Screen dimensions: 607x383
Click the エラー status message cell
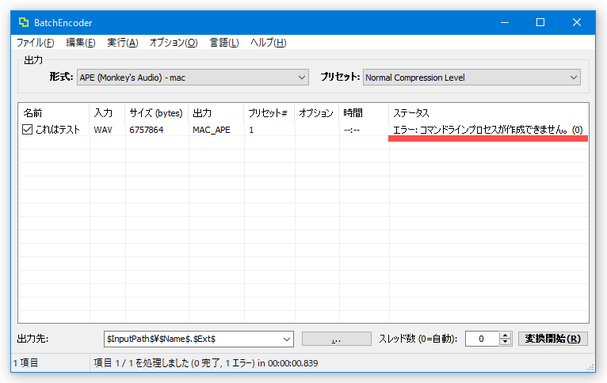tap(488, 130)
